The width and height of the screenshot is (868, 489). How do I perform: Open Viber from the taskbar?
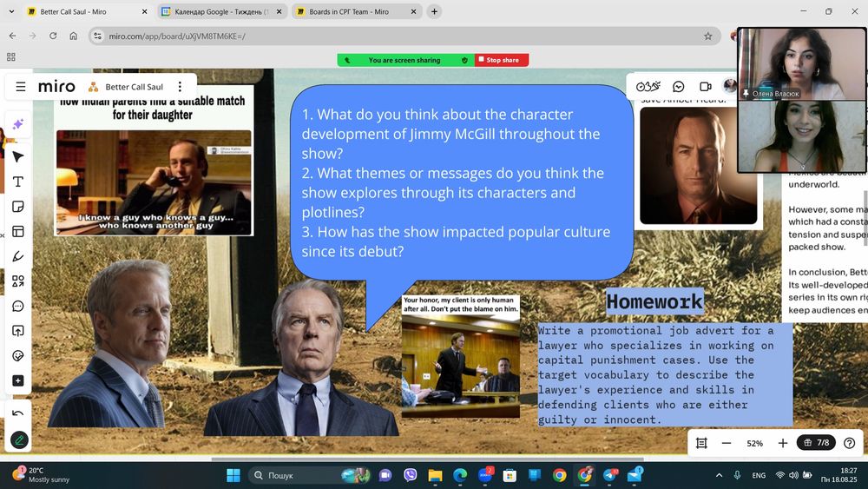click(x=411, y=475)
